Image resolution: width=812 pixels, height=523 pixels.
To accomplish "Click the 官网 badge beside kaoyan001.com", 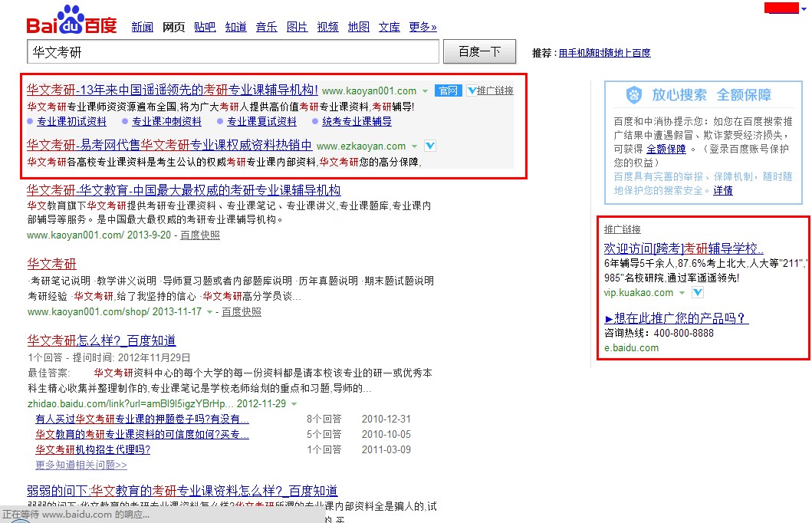I will click(x=448, y=90).
